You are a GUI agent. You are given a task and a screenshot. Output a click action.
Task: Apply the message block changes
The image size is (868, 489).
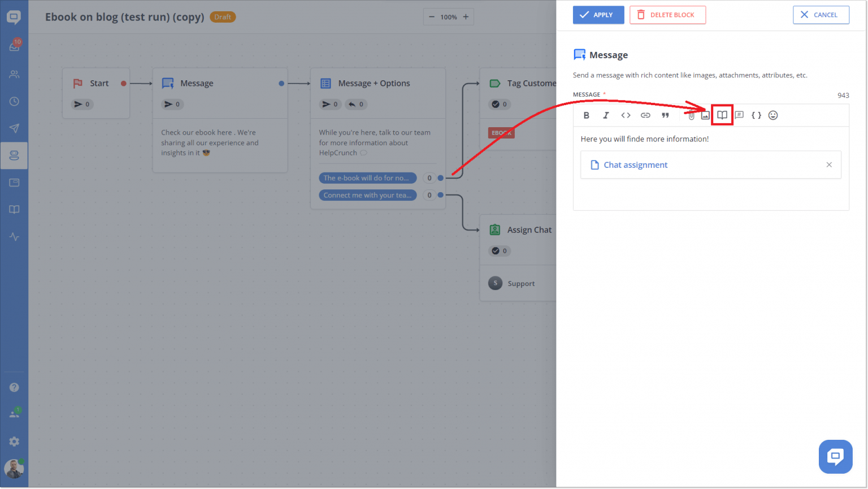(x=598, y=15)
